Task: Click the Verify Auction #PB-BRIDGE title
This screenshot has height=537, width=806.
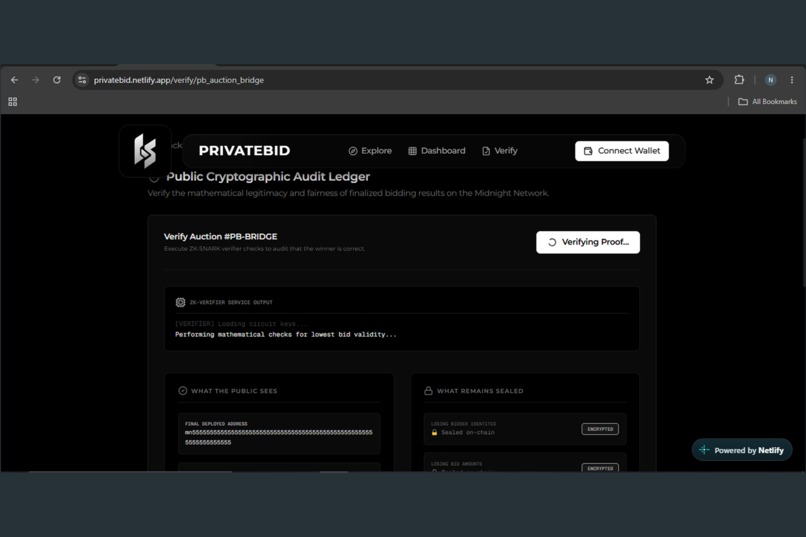Action: tap(221, 236)
